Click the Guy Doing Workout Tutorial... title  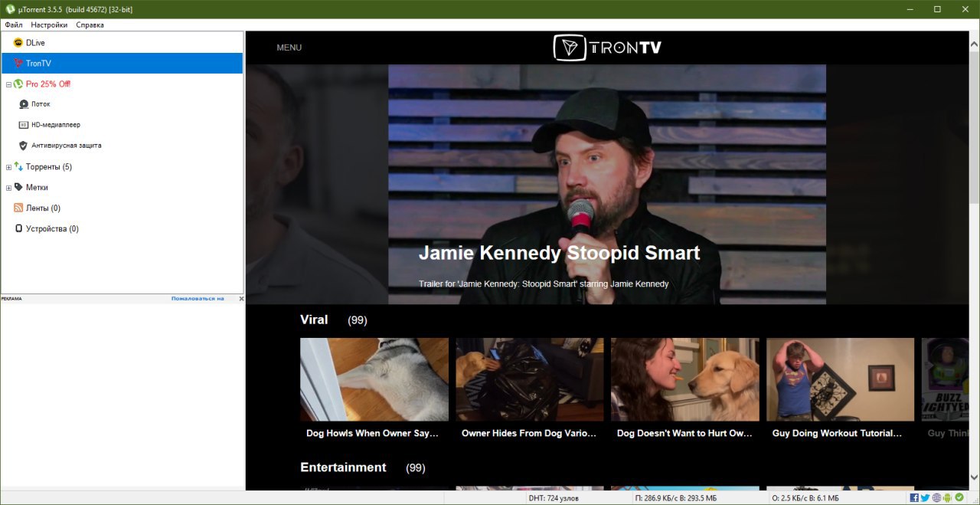(837, 433)
